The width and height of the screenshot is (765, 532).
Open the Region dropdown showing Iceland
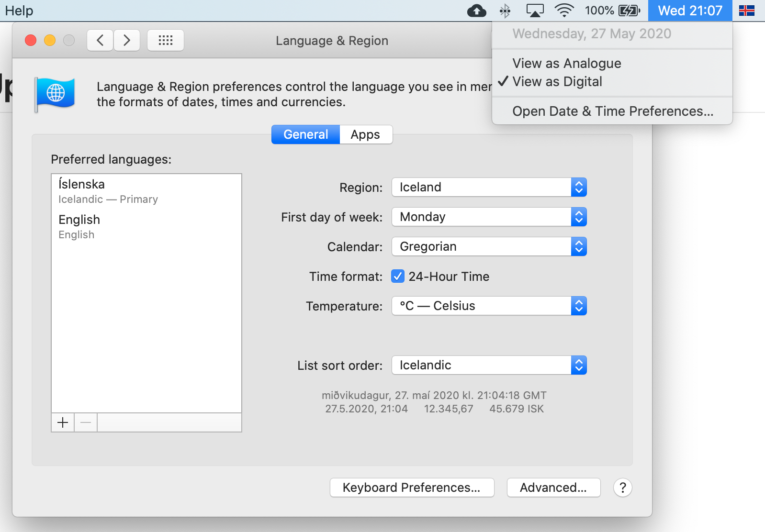(489, 187)
